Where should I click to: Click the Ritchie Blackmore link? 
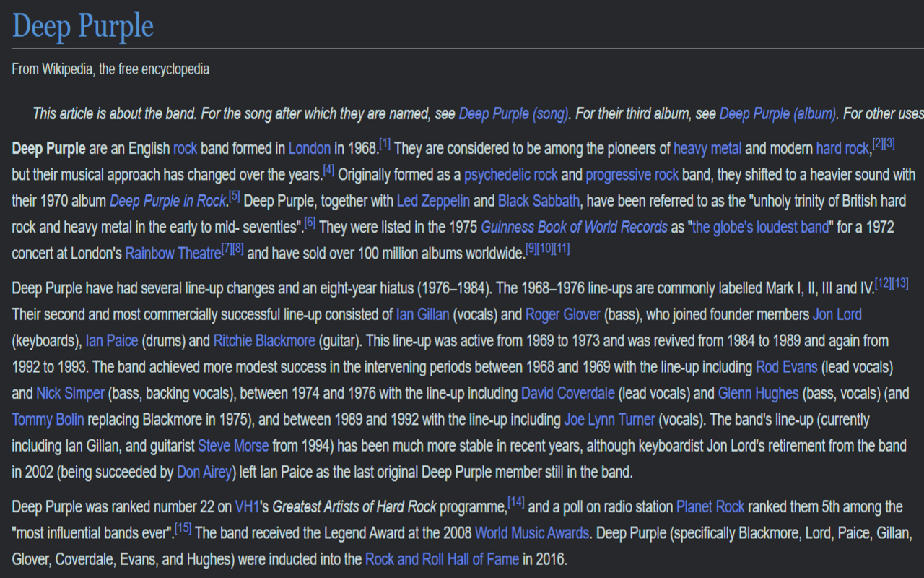pyautogui.click(x=263, y=340)
